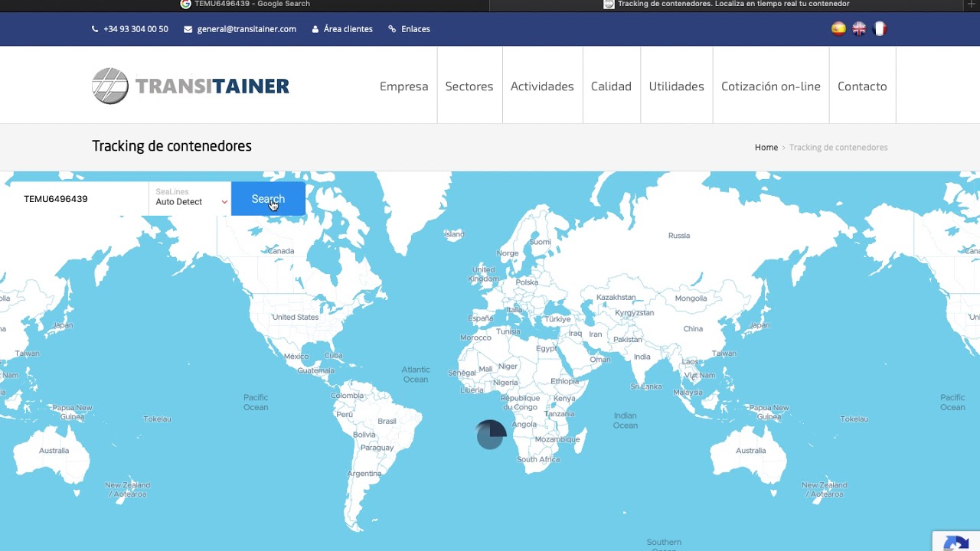Switch language with the Spanish flag
The width and height of the screenshot is (980, 551).
pyautogui.click(x=839, y=29)
